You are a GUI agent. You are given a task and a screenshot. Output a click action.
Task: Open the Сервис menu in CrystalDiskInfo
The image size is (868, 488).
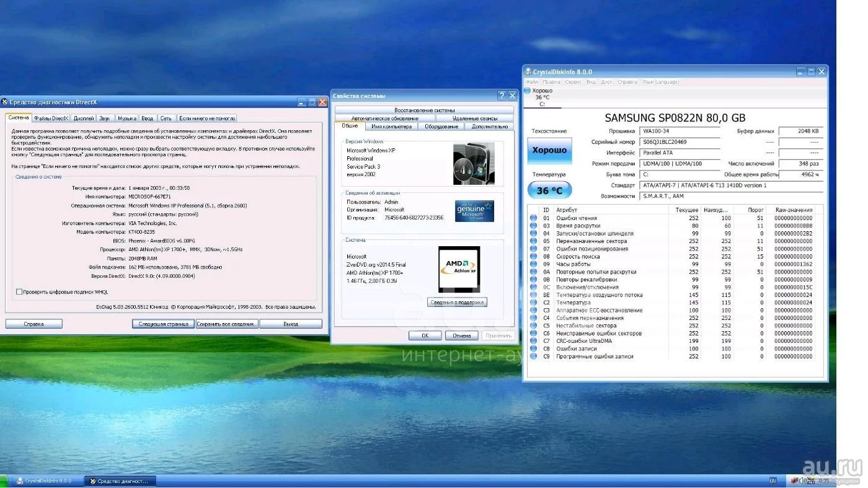[573, 82]
